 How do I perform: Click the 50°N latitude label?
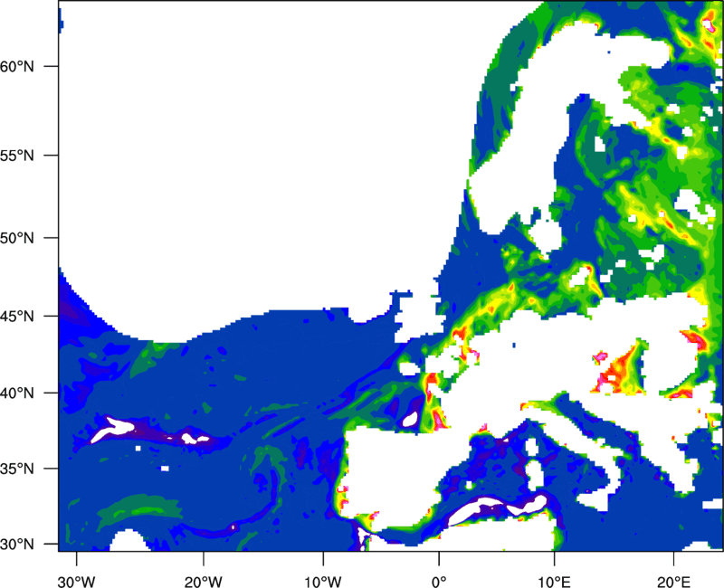click(16, 238)
